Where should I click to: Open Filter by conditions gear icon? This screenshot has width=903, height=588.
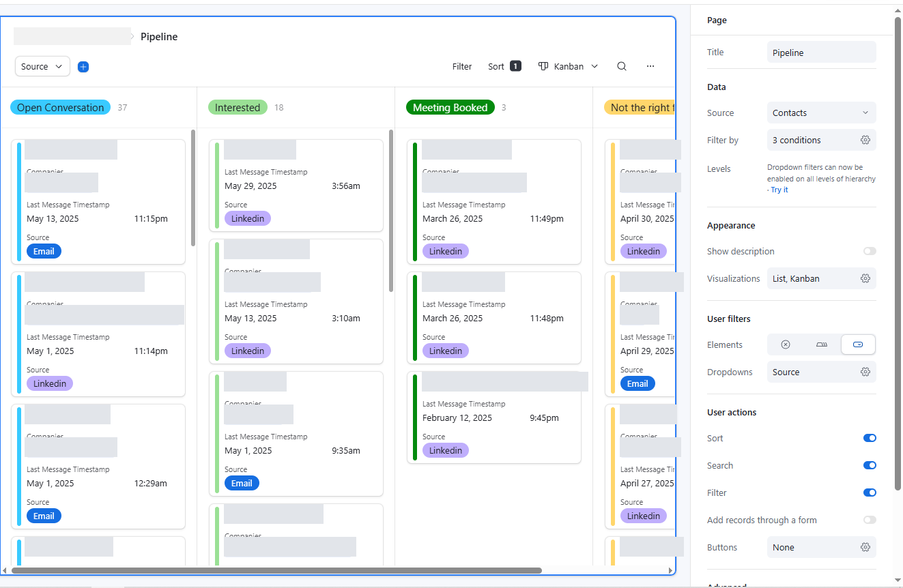pos(865,140)
